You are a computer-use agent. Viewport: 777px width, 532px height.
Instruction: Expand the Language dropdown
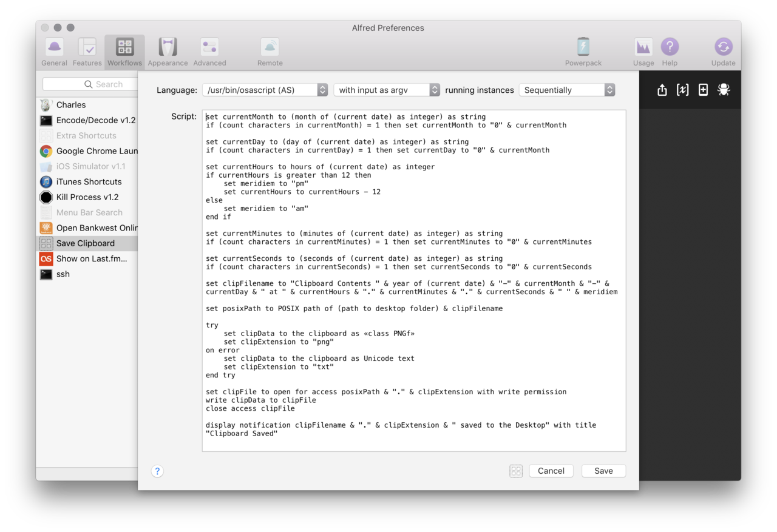click(x=265, y=90)
